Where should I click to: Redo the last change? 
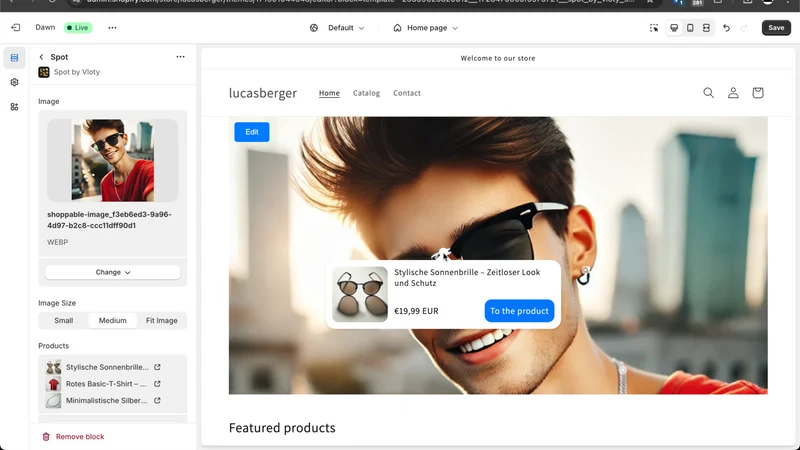[x=744, y=28]
